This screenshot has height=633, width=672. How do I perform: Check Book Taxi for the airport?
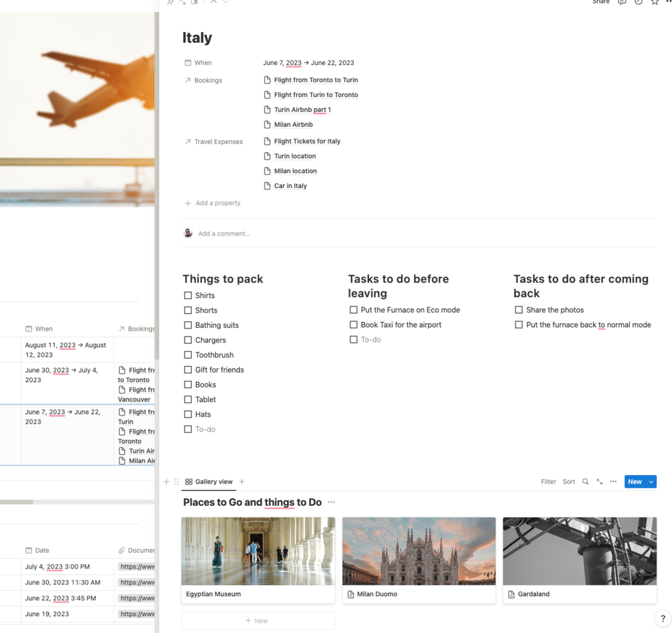[x=354, y=325]
